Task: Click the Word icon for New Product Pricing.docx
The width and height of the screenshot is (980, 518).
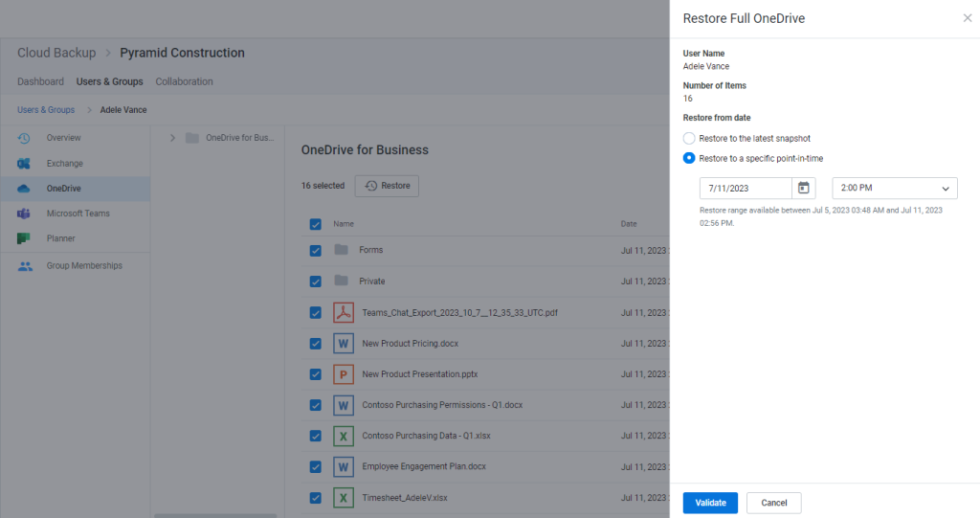Action: point(344,344)
